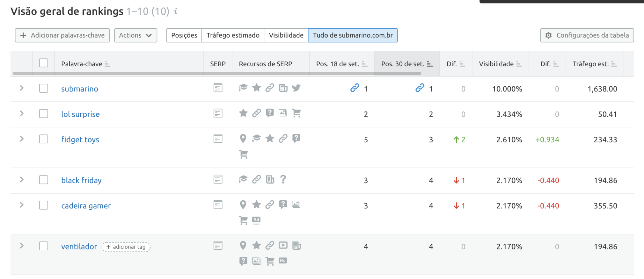
Task: Expand the fidget toys row
Action: pos(22,139)
